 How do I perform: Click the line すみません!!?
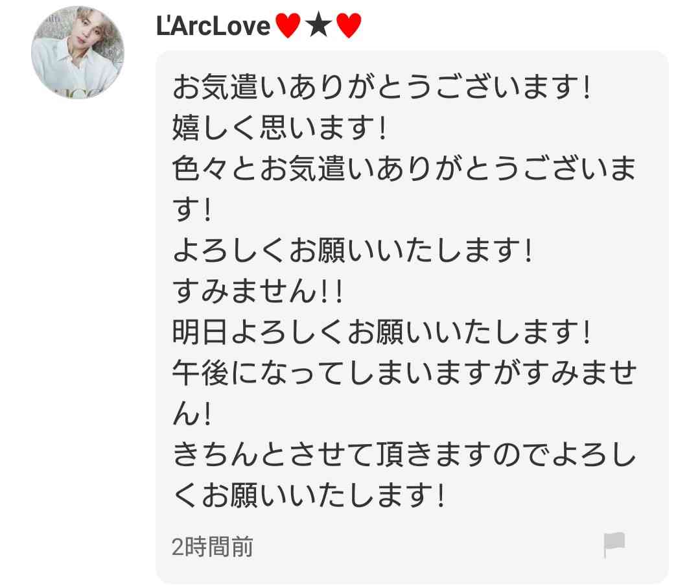257,291
